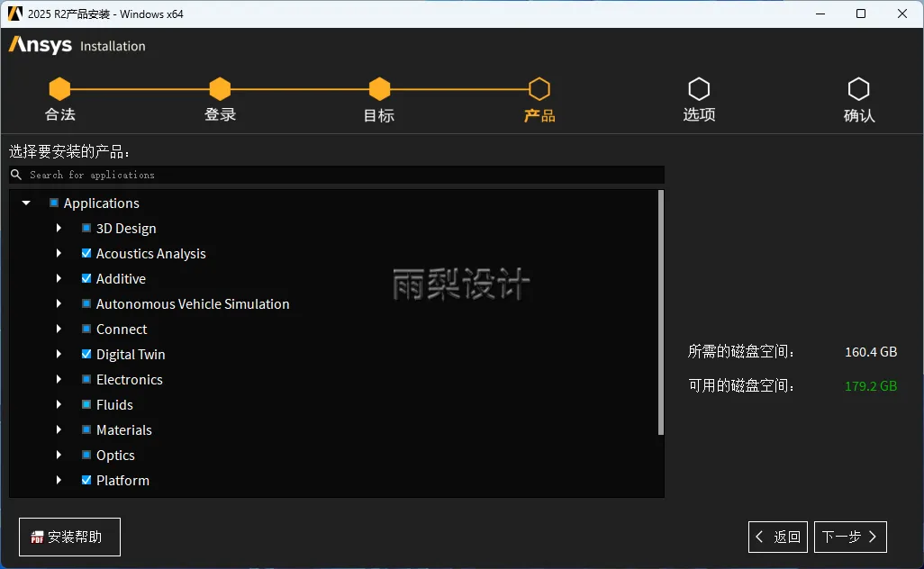Click the 179.2 GB available space value
This screenshot has height=569, width=924.
pyautogui.click(x=871, y=386)
